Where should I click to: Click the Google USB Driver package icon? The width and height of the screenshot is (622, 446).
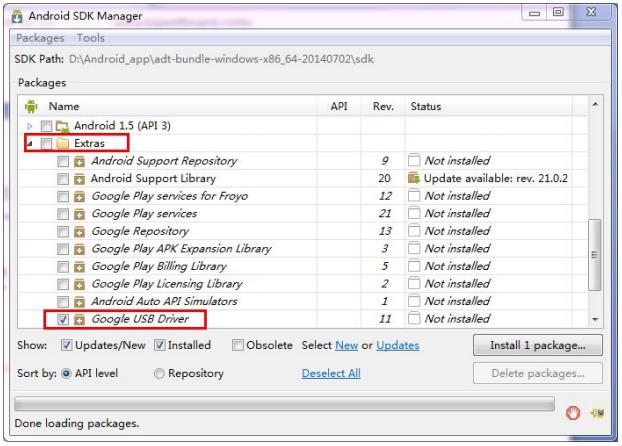[79, 319]
